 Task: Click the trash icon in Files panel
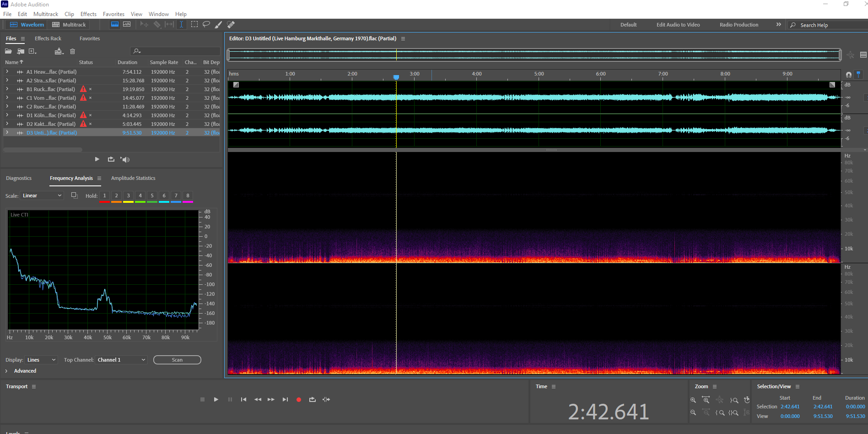72,51
